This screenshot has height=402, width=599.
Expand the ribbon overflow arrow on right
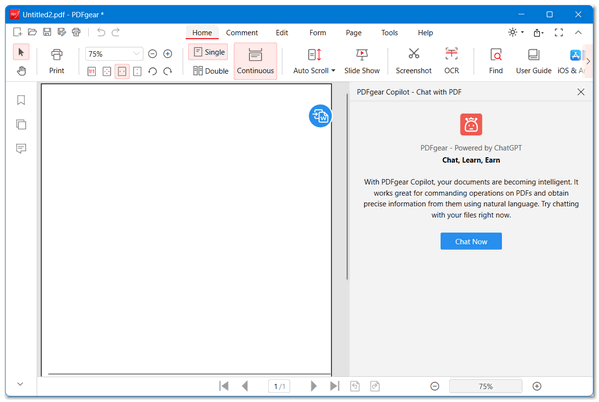pyautogui.click(x=588, y=61)
